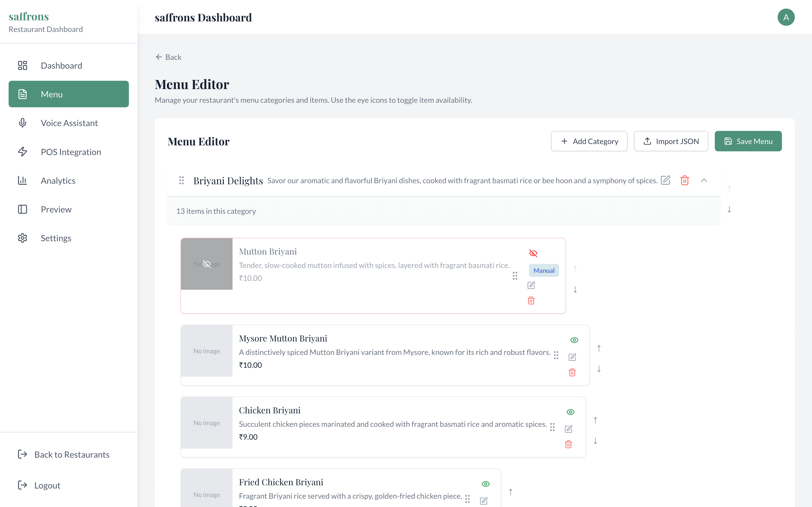Click the Chicken Briyani drag handle
Screen dimensions: 812x507
552,427
